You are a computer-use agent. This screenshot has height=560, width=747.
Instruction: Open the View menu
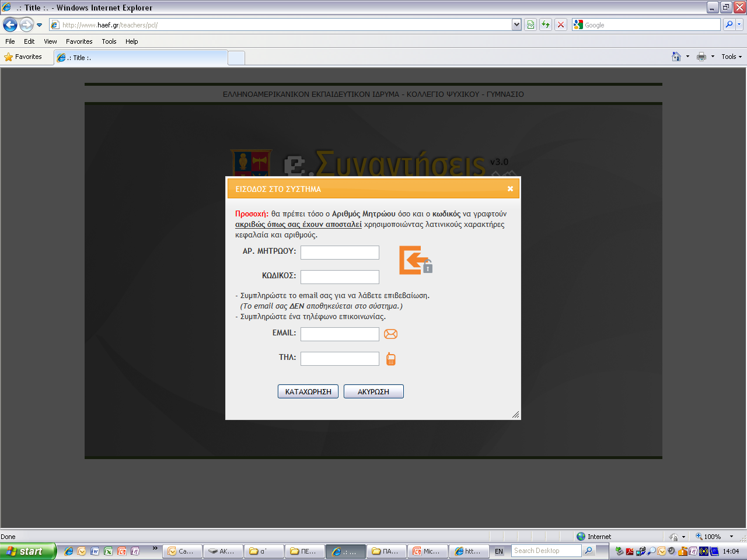pyautogui.click(x=50, y=41)
